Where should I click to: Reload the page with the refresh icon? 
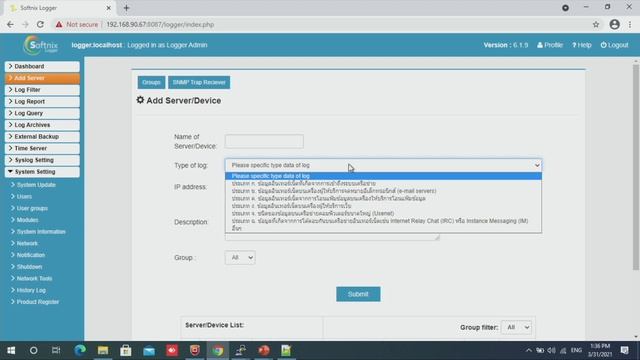point(40,24)
